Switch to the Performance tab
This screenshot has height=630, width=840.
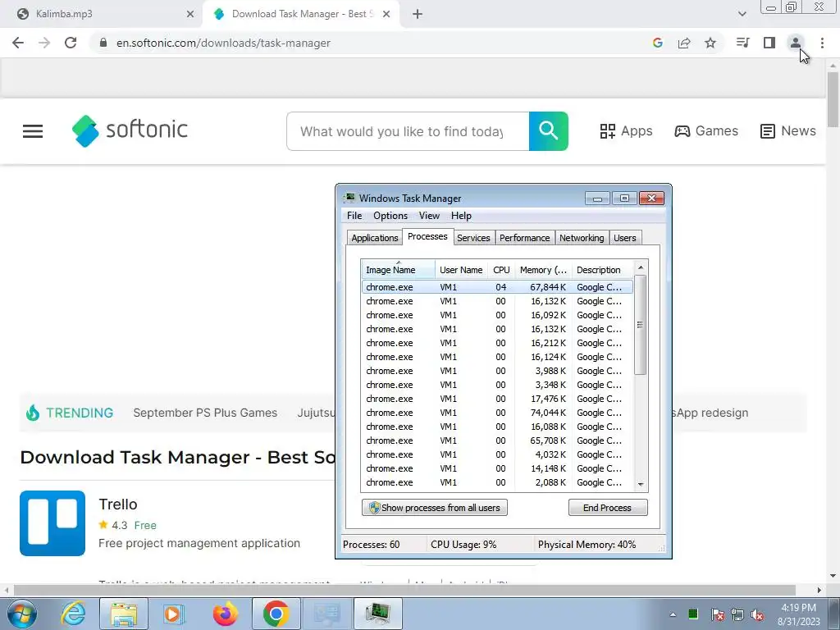[x=524, y=238]
